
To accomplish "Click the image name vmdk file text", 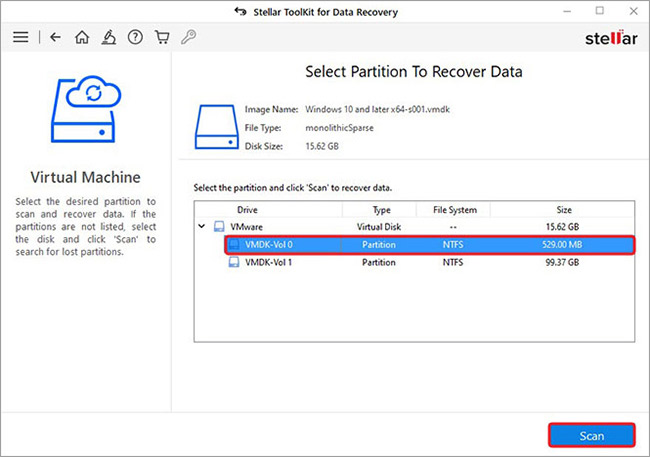I will 377,109.
